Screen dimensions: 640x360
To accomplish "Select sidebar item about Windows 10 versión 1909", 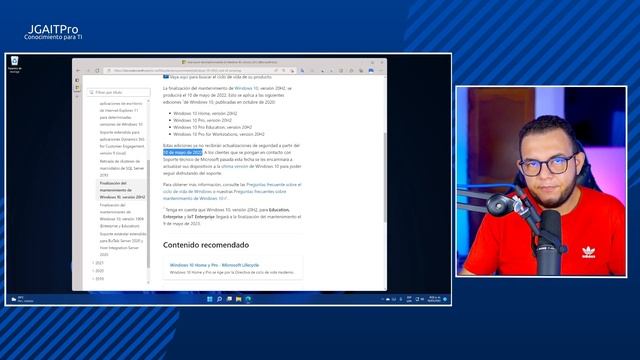I will 122,215.
